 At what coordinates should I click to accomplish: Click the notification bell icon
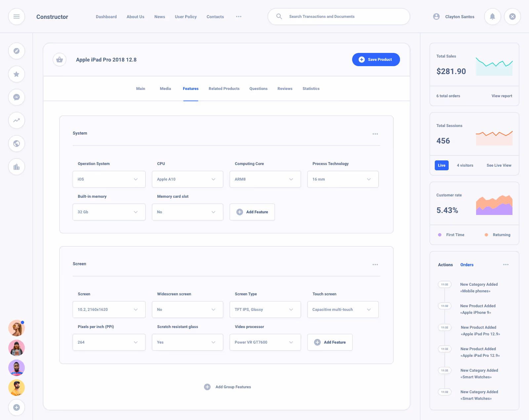coord(492,17)
